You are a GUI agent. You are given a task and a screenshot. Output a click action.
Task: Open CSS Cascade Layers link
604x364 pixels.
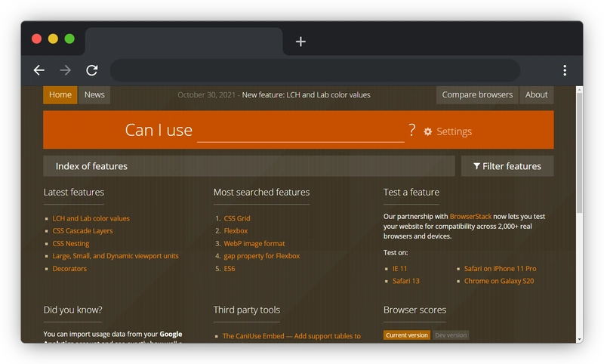[82, 231]
